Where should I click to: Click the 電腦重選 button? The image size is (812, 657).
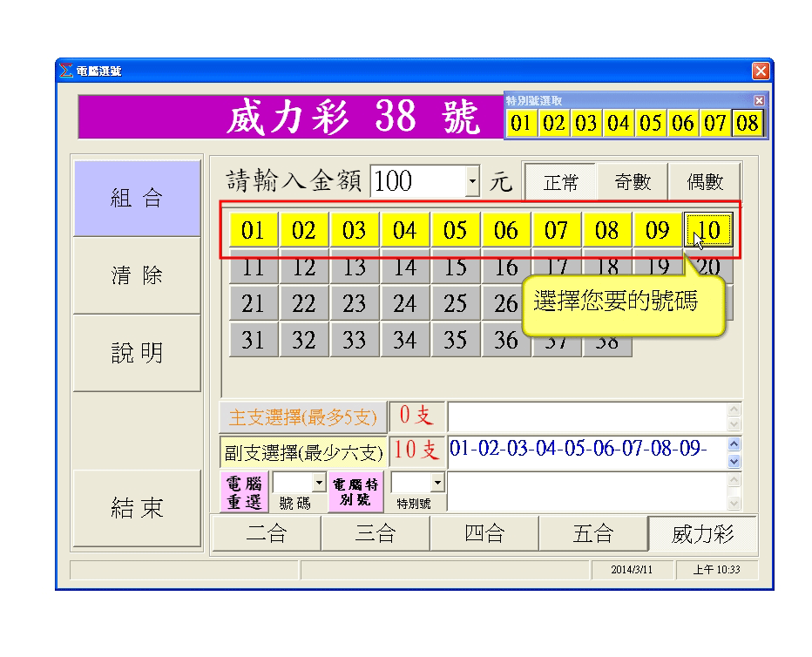coord(244,491)
